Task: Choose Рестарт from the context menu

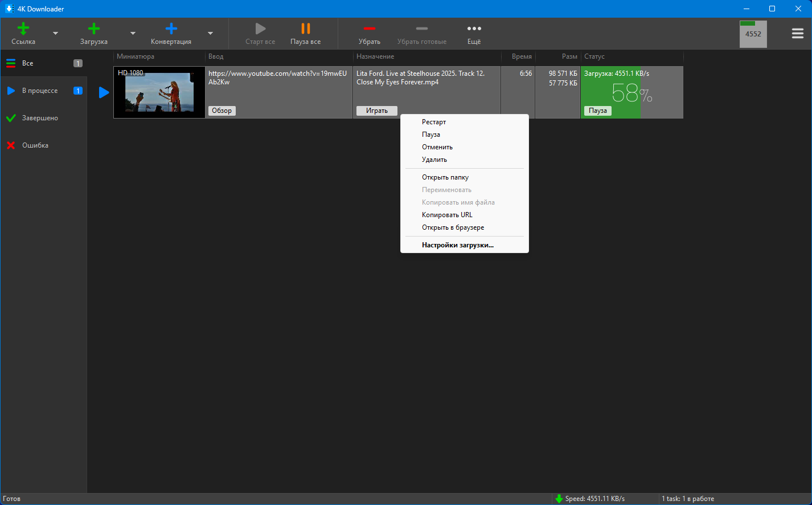Action: (x=434, y=122)
